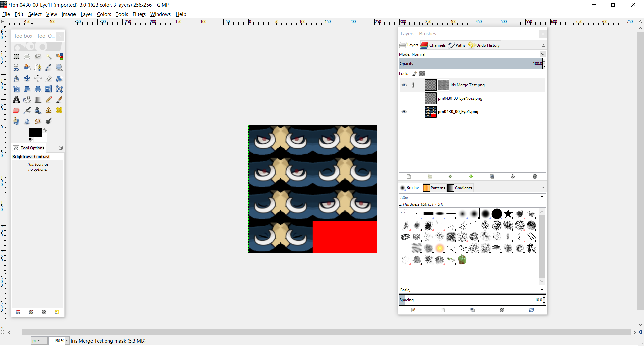Refresh the brushes list
The width and height of the screenshot is (644, 346).
531,310
